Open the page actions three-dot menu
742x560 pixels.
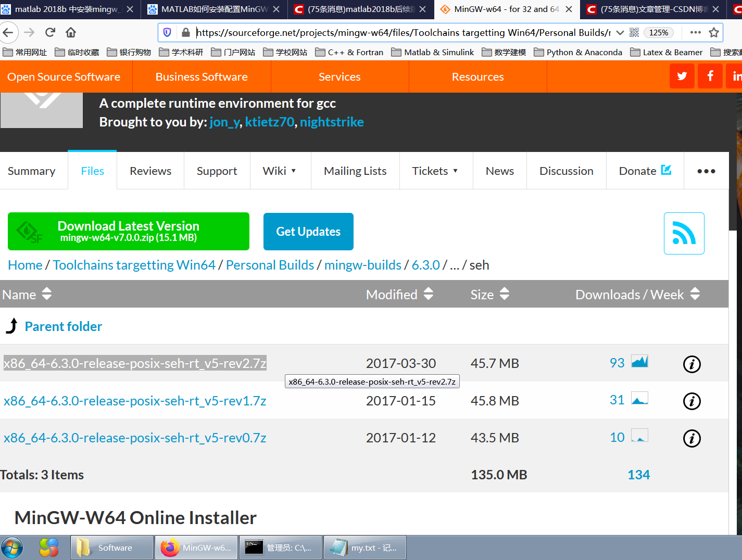(695, 32)
